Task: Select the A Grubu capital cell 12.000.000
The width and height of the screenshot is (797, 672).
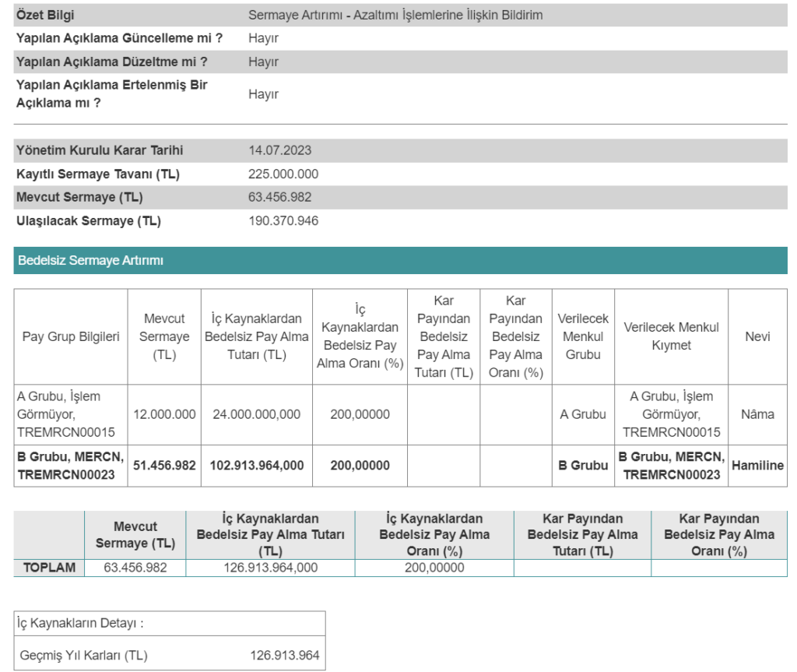Action: [x=164, y=414]
